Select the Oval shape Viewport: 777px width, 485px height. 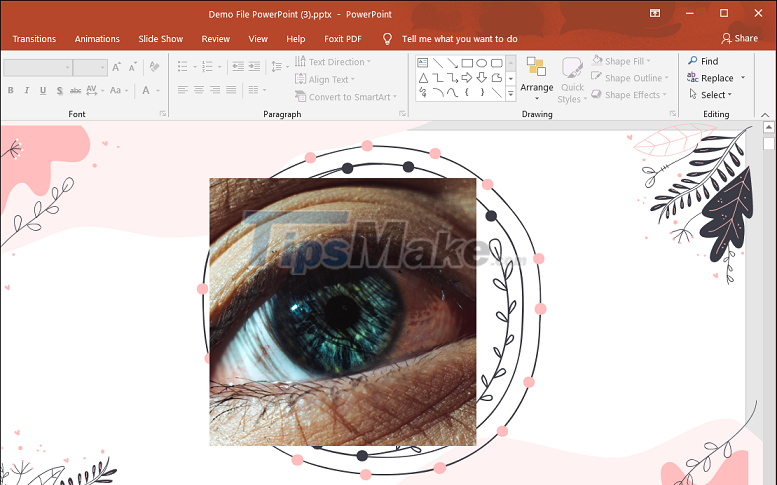click(x=482, y=63)
